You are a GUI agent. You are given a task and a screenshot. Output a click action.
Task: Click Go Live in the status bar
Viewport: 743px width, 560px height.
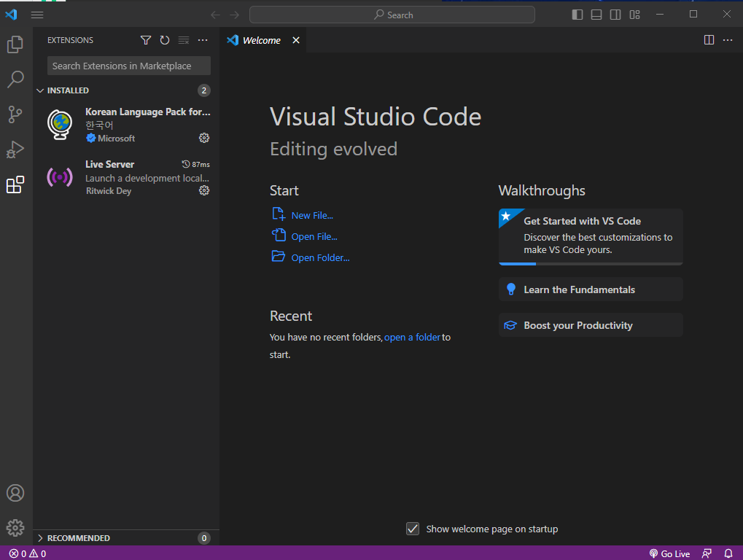pos(669,553)
